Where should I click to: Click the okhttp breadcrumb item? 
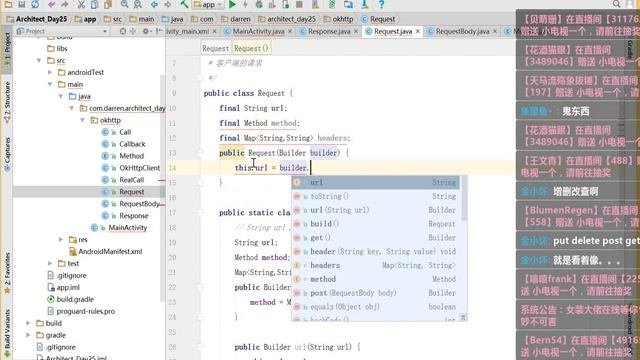(x=338, y=19)
